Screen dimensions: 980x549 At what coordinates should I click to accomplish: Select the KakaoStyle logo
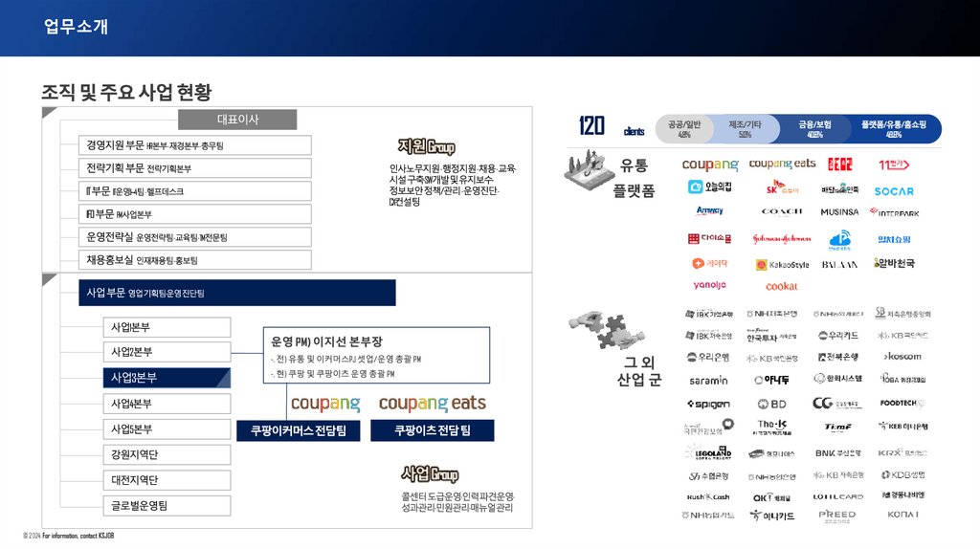(783, 265)
